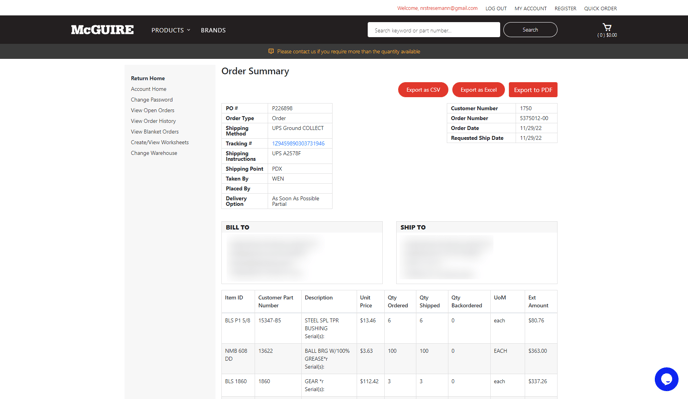Click the notice message icon in banner
The width and height of the screenshot is (688, 399).
point(271,51)
